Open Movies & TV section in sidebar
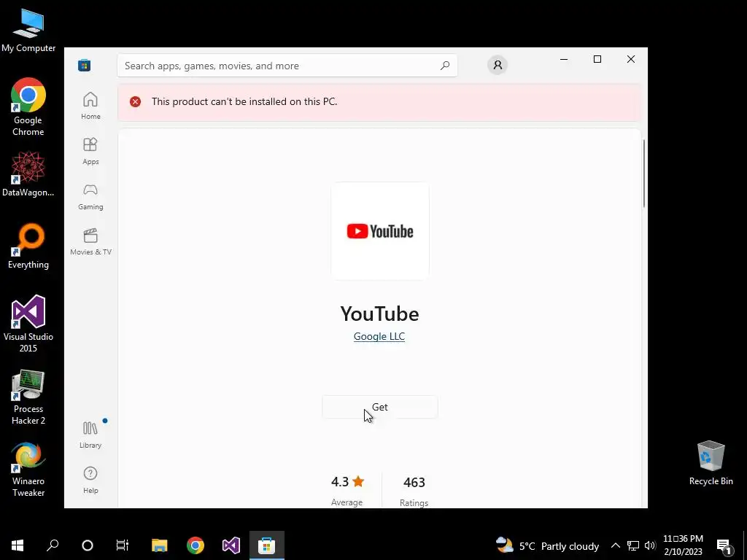 (x=90, y=241)
